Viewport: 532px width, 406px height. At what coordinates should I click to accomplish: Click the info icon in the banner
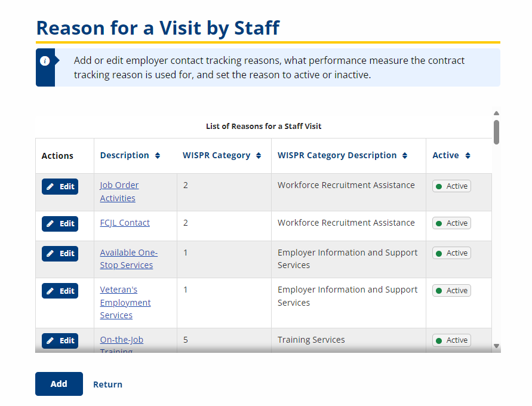point(45,61)
